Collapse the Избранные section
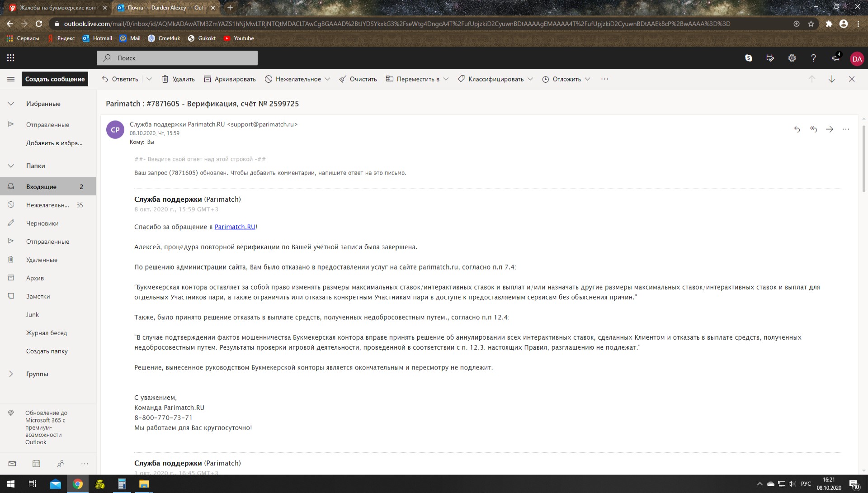 point(11,104)
